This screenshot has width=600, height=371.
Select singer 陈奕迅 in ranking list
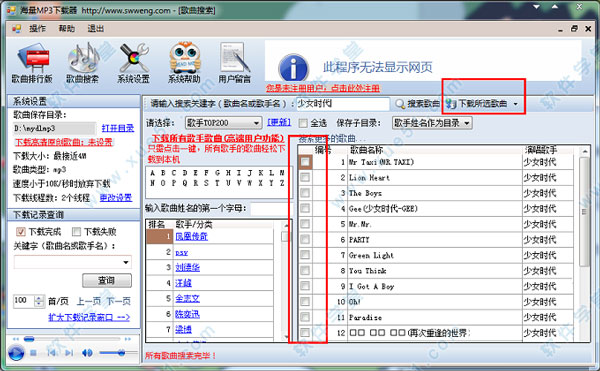(188, 314)
